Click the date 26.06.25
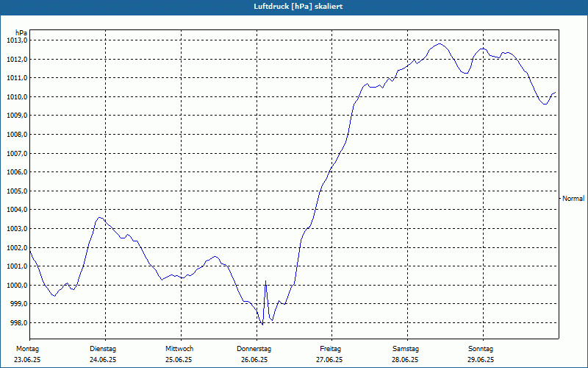 (254, 360)
